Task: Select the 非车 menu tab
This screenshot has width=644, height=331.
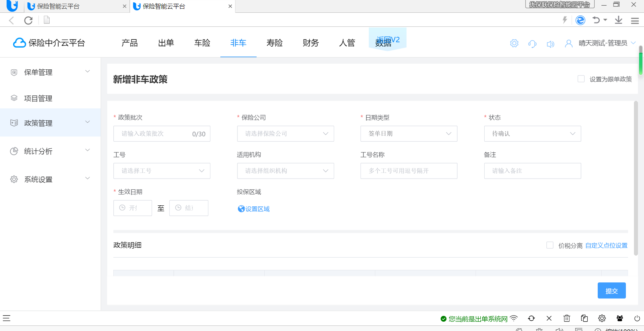Action: (x=238, y=43)
